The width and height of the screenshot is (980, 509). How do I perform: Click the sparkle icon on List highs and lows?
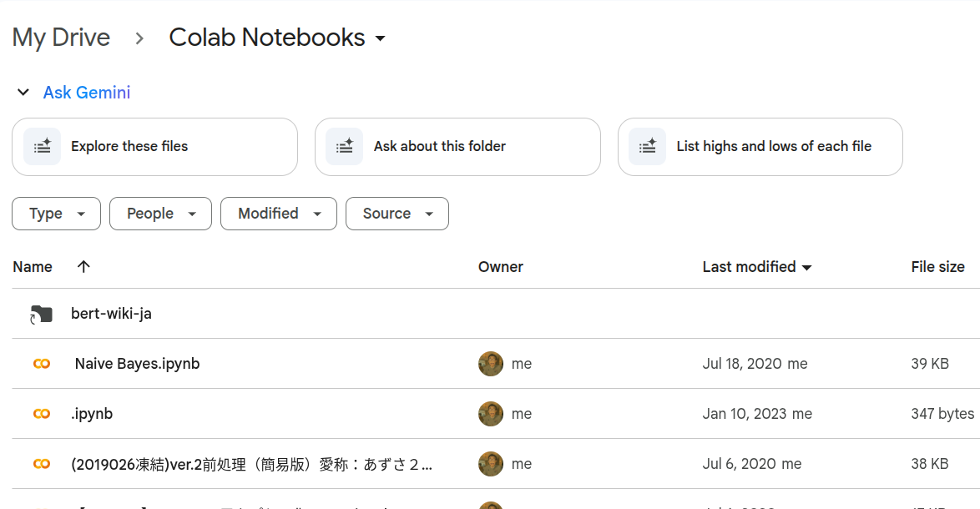tap(648, 146)
